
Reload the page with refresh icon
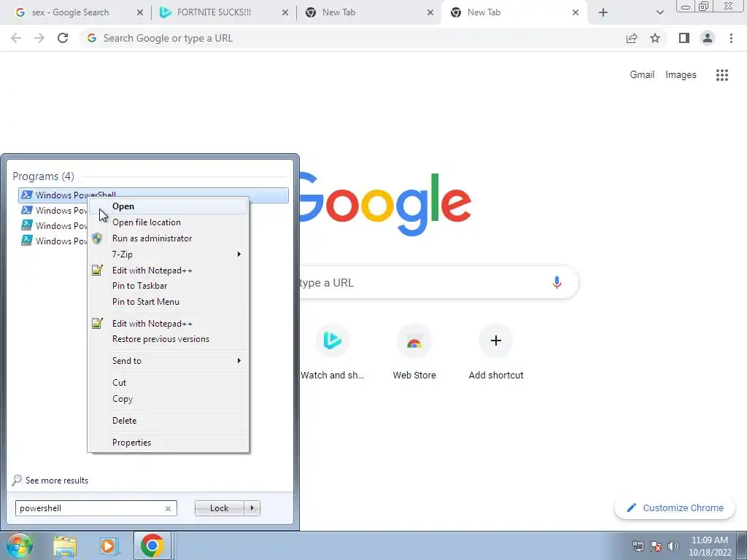pos(63,38)
